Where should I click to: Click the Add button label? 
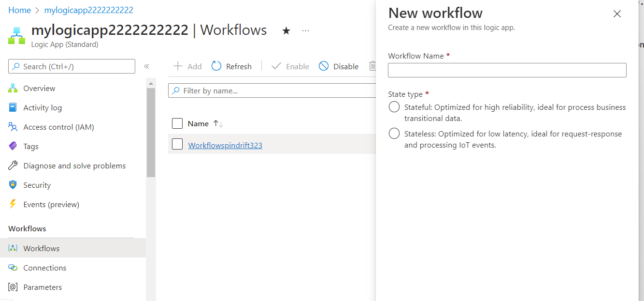coord(195,66)
